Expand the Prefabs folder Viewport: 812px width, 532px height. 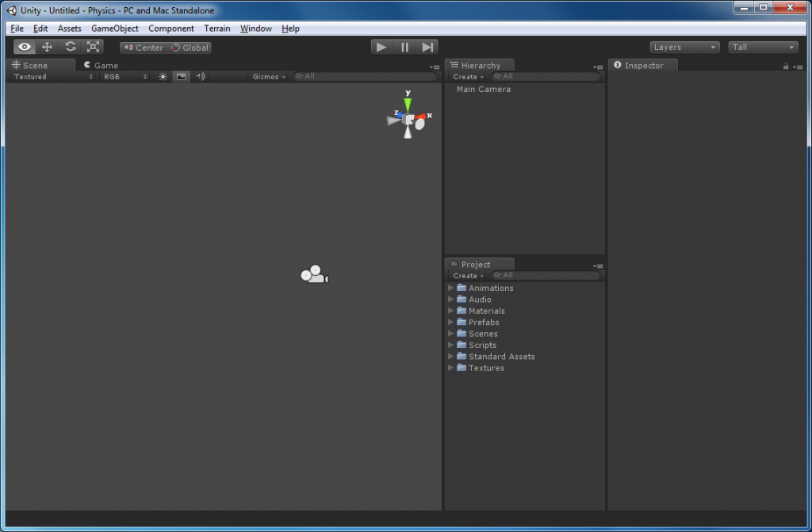click(x=450, y=322)
